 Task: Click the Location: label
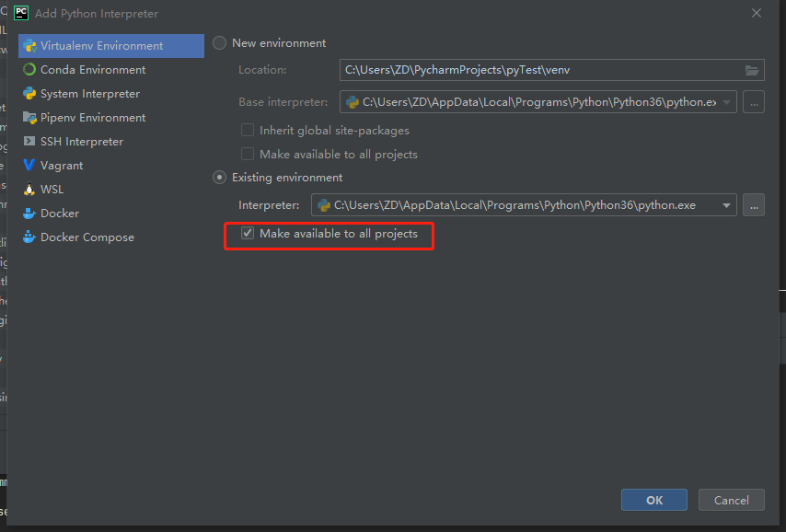[x=262, y=70]
